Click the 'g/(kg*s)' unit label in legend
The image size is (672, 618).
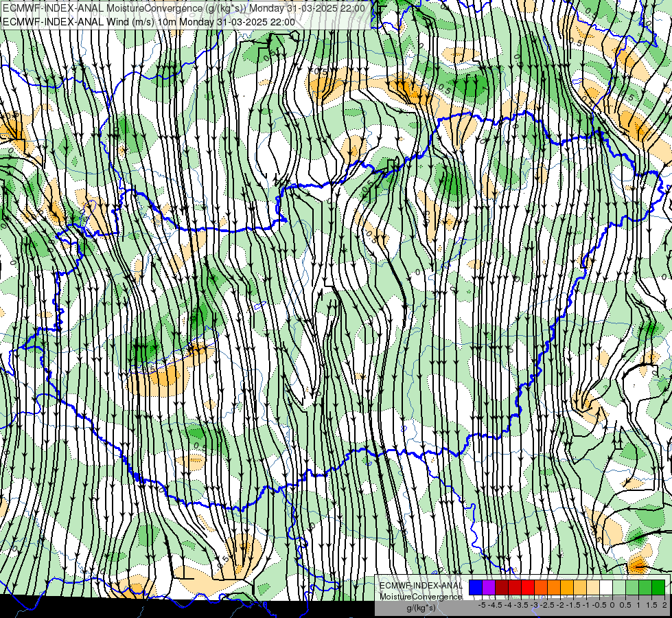tap(421, 608)
